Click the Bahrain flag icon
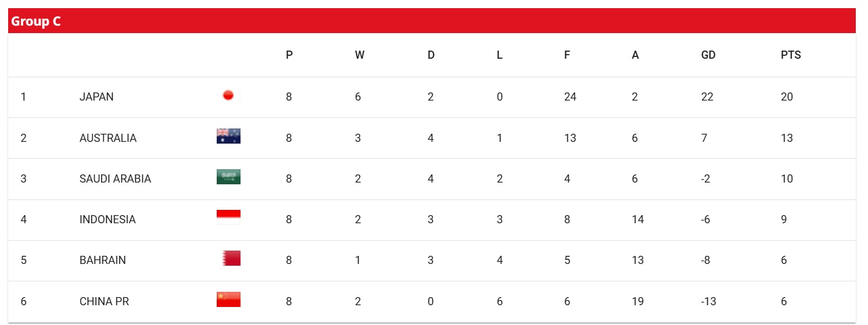Viewport: 868px width, 325px height. (x=231, y=258)
